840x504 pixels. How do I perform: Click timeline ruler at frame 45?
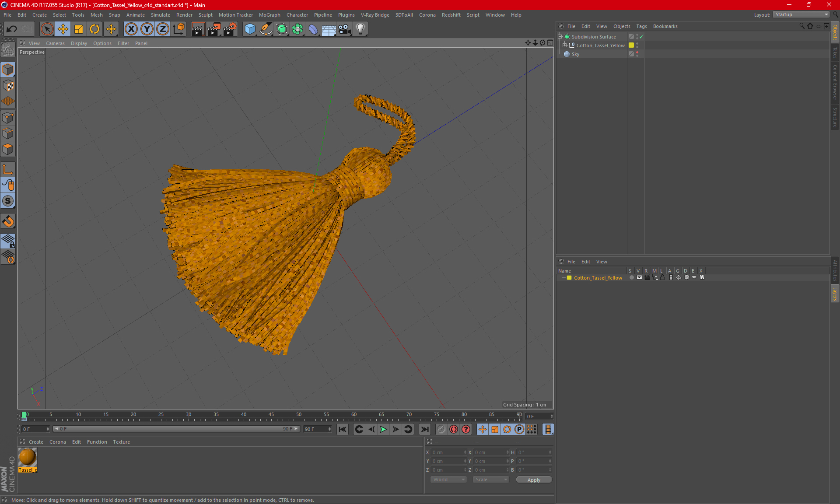tap(271, 416)
